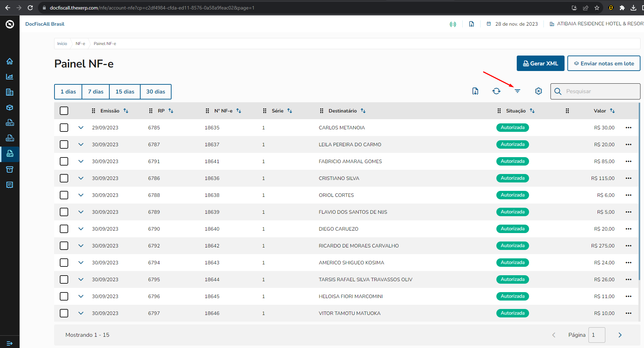Open the archive box sidebar icon

click(9, 169)
